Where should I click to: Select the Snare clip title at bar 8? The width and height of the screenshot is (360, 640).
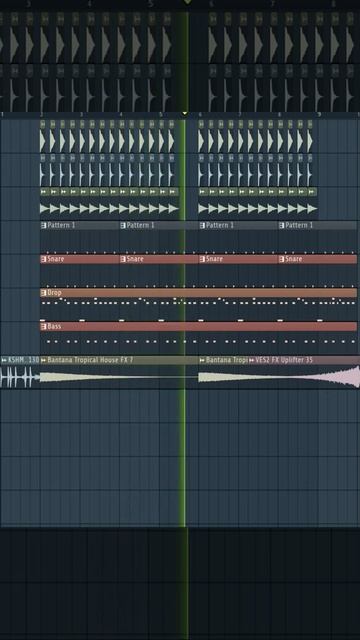coord(294,259)
